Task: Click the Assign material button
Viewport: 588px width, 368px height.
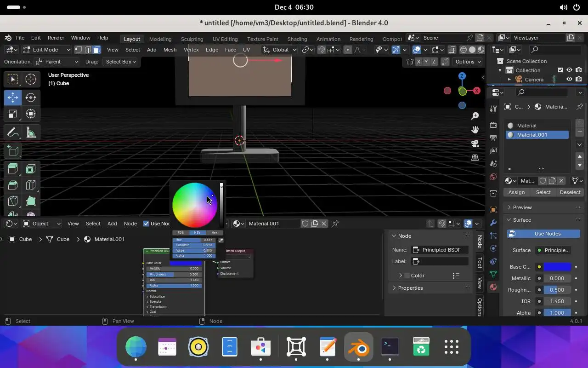Action: coord(516,192)
